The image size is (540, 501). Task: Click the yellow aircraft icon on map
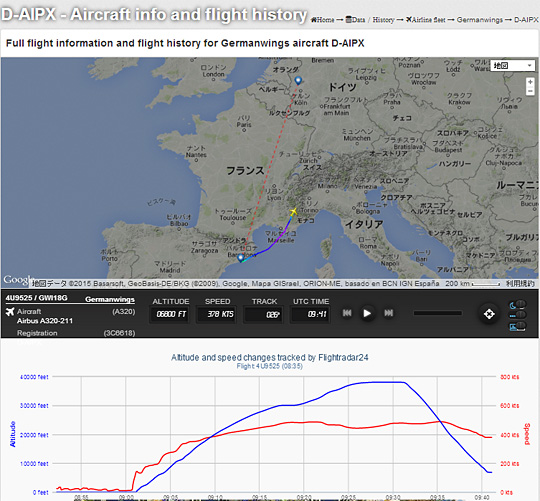coord(293,211)
